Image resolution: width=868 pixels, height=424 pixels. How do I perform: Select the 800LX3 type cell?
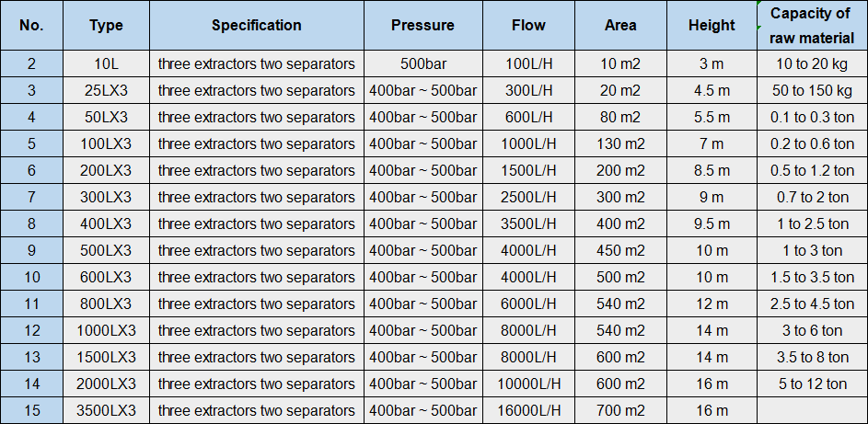tap(106, 304)
